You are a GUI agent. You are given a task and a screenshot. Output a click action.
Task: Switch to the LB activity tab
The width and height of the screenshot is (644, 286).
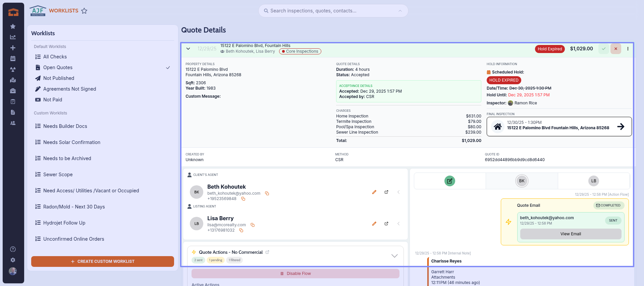pos(594,181)
